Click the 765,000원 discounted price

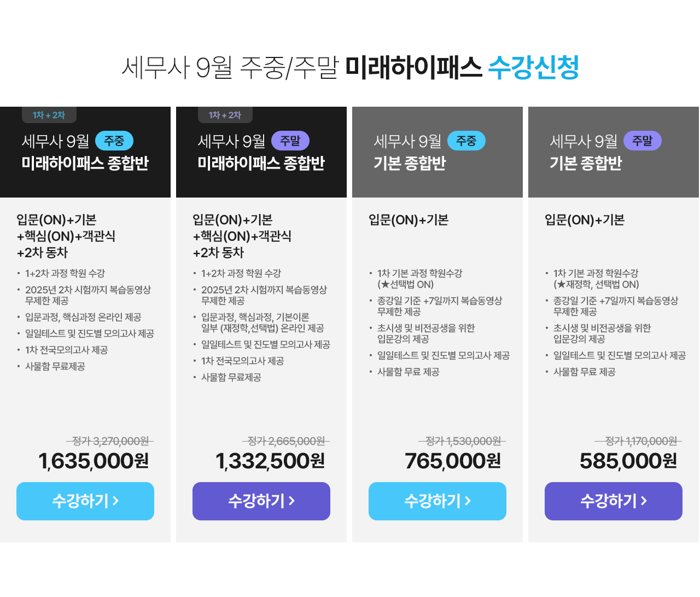(453, 461)
